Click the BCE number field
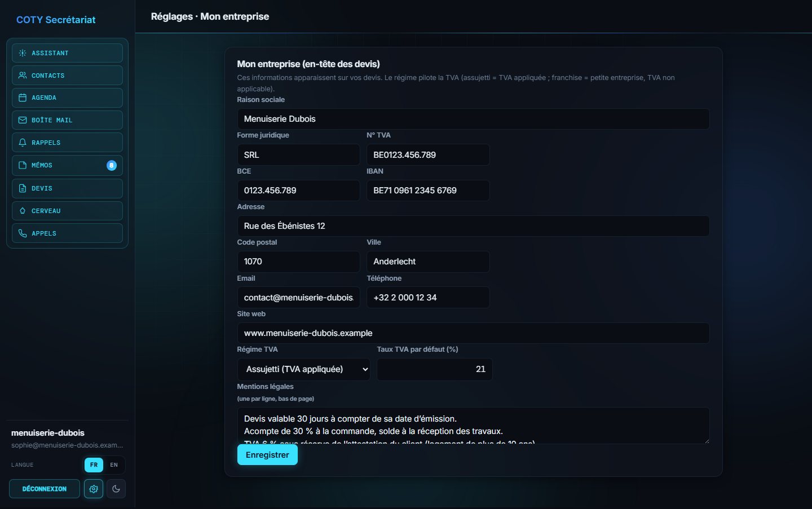Viewport: 812px width, 509px height. [x=298, y=191]
